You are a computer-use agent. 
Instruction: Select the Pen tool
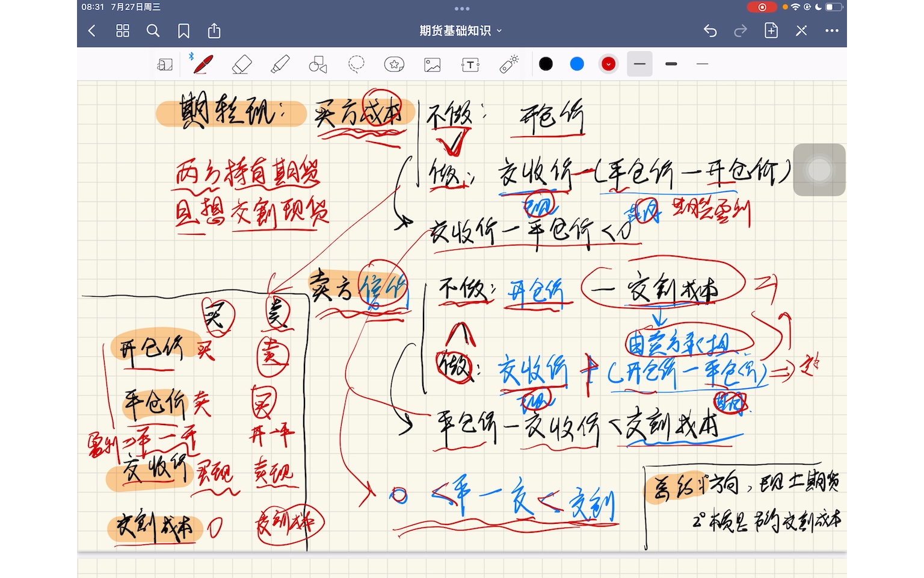(203, 64)
